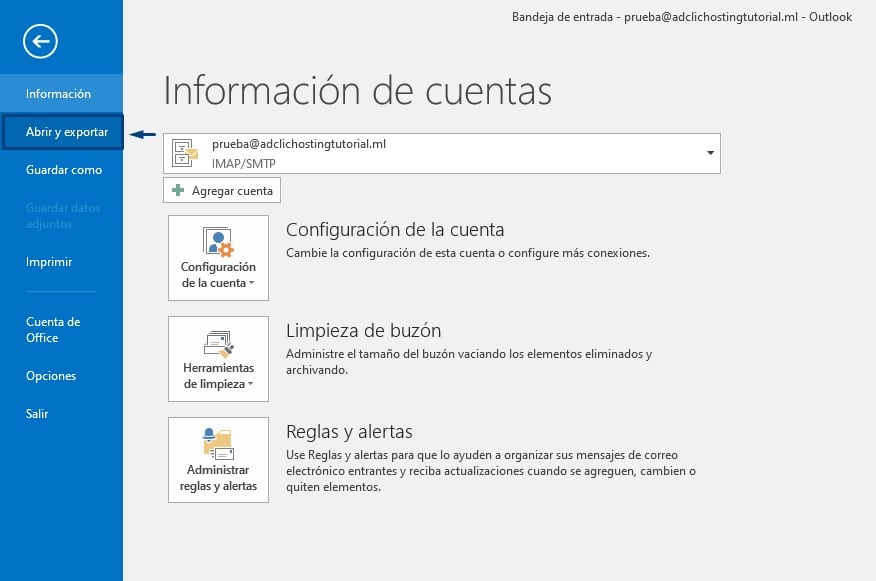Open Cuenta de Office page

pos(61,330)
